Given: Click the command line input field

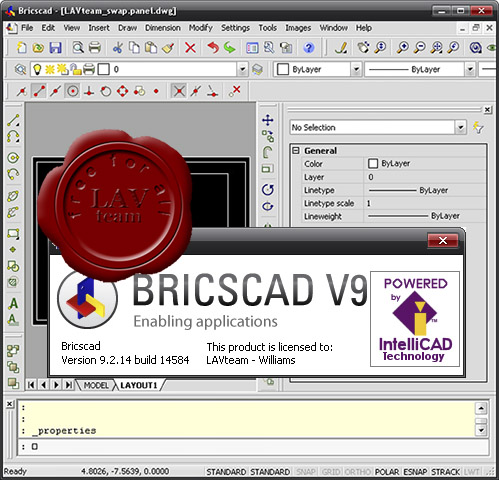Looking at the screenshot, I should click(x=253, y=447).
